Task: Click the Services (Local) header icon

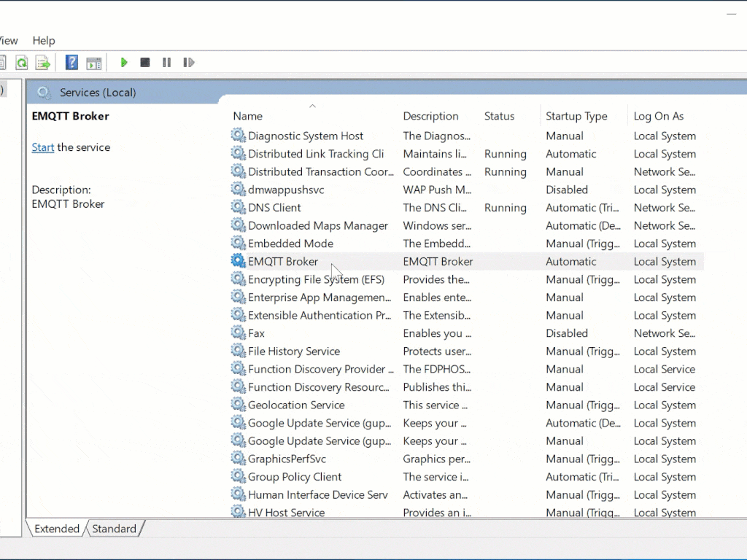Action: click(x=44, y=93)
